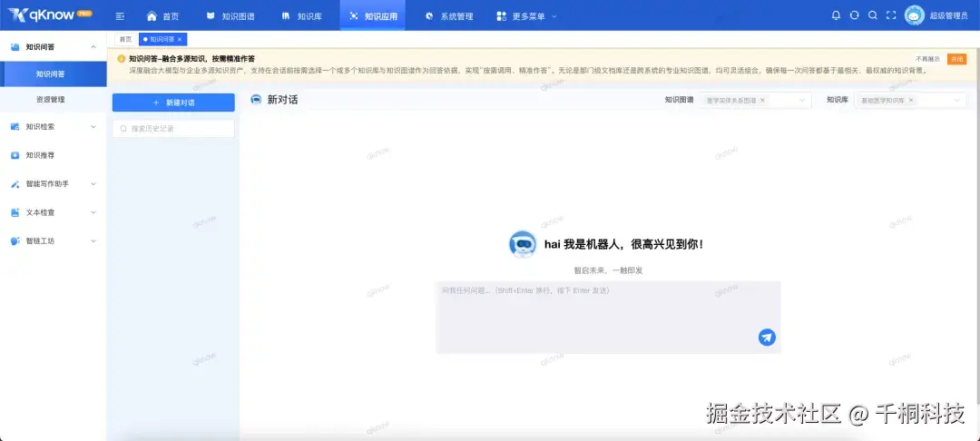
Task: Click the 知识检索 sidebar icon
Action: point(15,127)
